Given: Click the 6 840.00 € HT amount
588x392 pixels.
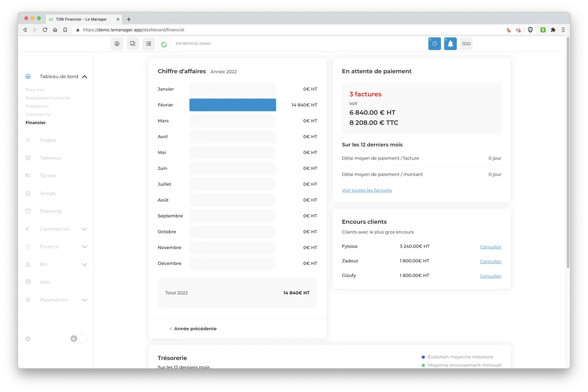Looking at the screenshot, I should tap(372, 112).
